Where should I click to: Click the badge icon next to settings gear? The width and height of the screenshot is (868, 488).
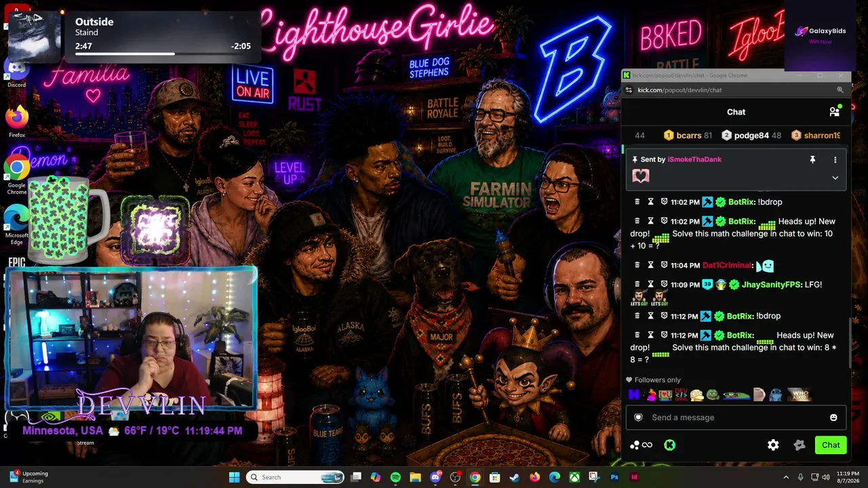click(800, 445)
